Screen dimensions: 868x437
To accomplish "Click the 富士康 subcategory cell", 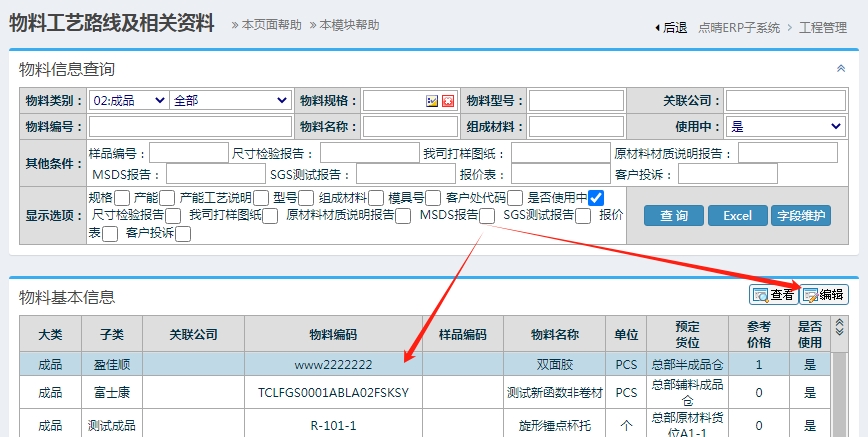I will coord(112,393).
